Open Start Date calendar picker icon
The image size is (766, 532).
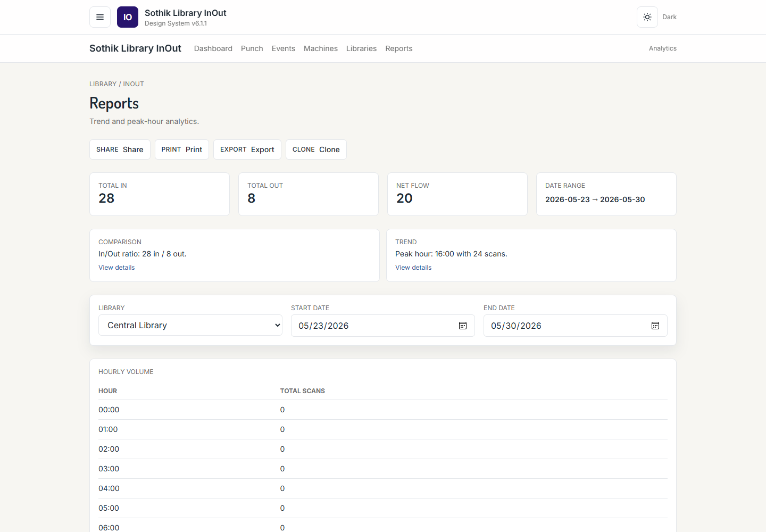(x=463, y=326)
